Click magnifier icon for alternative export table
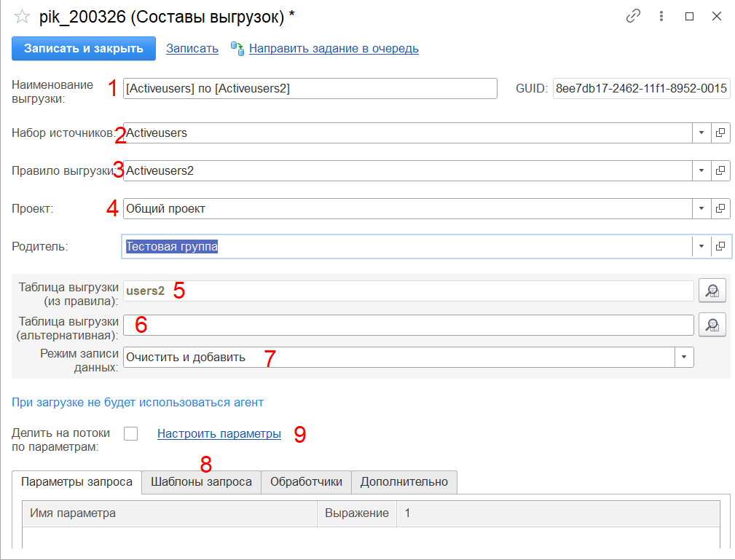The width and height of the screenshot is (735, 560). pos(712,325)
